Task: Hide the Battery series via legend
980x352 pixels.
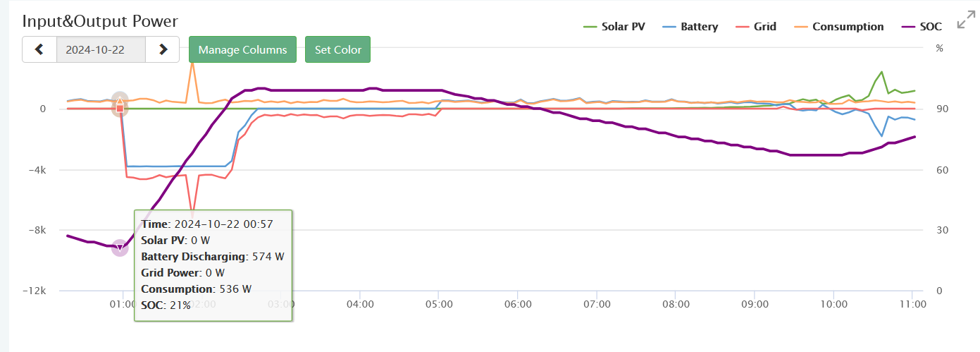Action: tap(699, 27)
